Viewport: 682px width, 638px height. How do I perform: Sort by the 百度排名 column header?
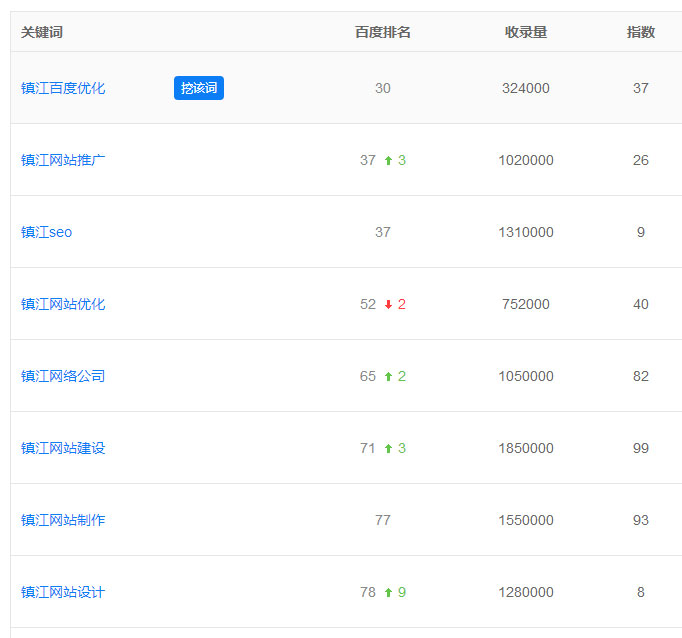383,32
